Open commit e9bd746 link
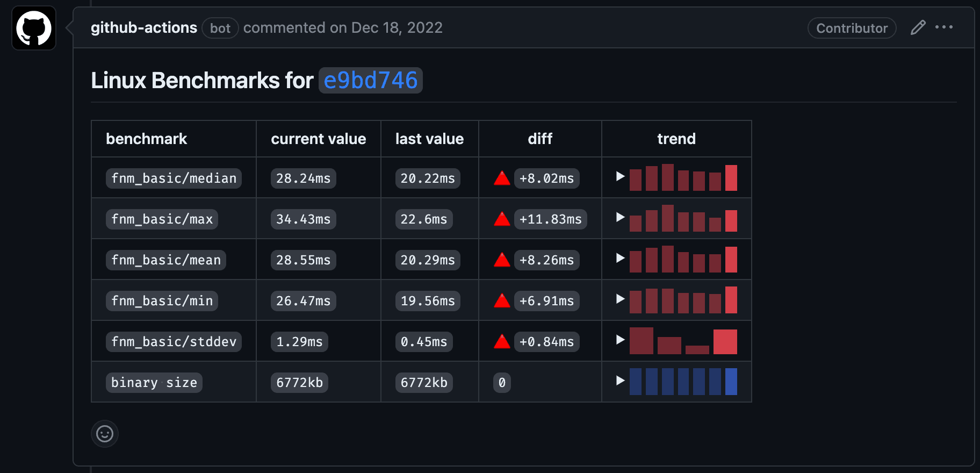The width and height of the screenshot is (980, 473). click(370, 81)
